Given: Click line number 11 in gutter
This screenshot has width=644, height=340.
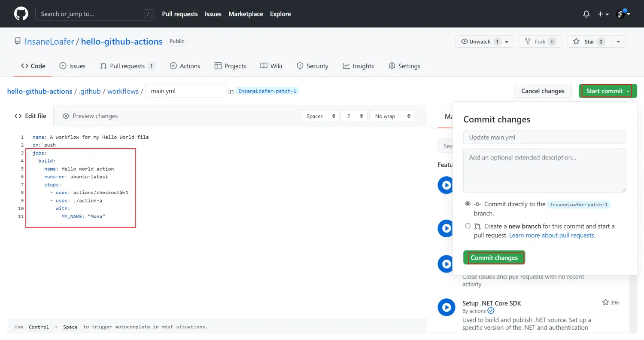Looking at the screenshot, I should (x=21, y=216).
